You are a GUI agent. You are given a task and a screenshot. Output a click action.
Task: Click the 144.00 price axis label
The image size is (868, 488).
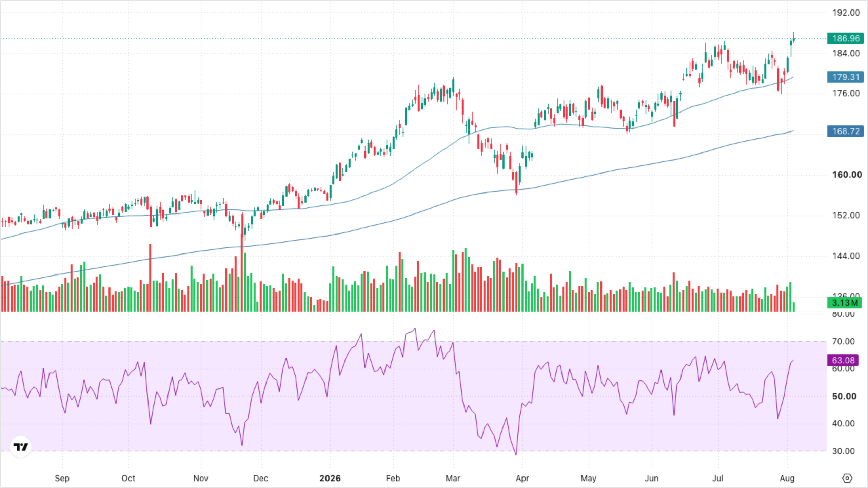click(846, 256)
